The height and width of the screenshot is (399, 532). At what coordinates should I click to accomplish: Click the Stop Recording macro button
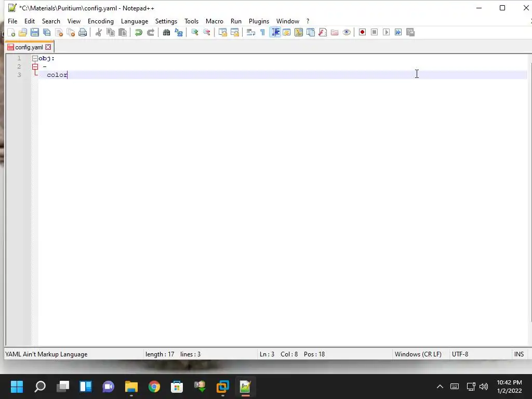[x=374, y=33]
